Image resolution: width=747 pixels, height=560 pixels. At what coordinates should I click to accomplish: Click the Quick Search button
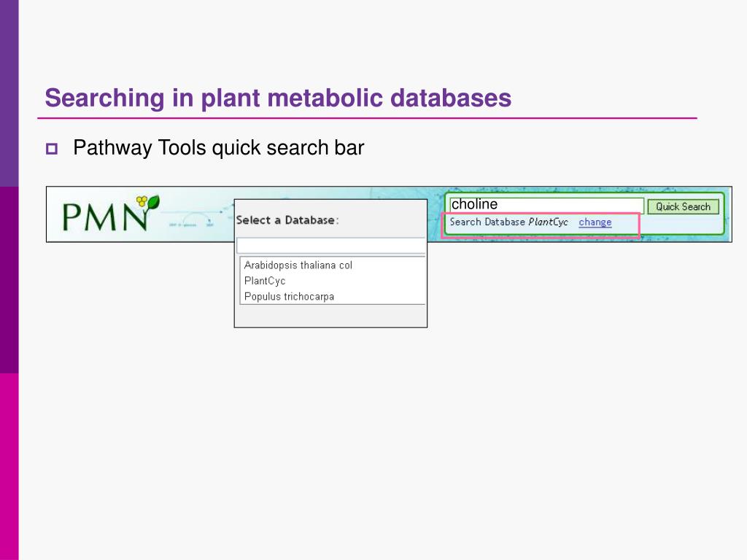[x=683, y=206]
